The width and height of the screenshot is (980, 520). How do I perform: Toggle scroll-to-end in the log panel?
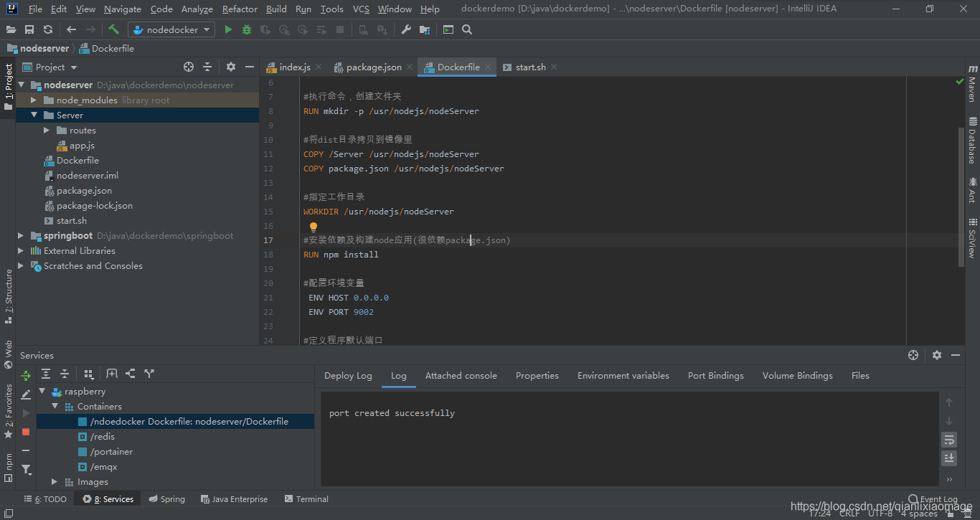pos(949,458)
